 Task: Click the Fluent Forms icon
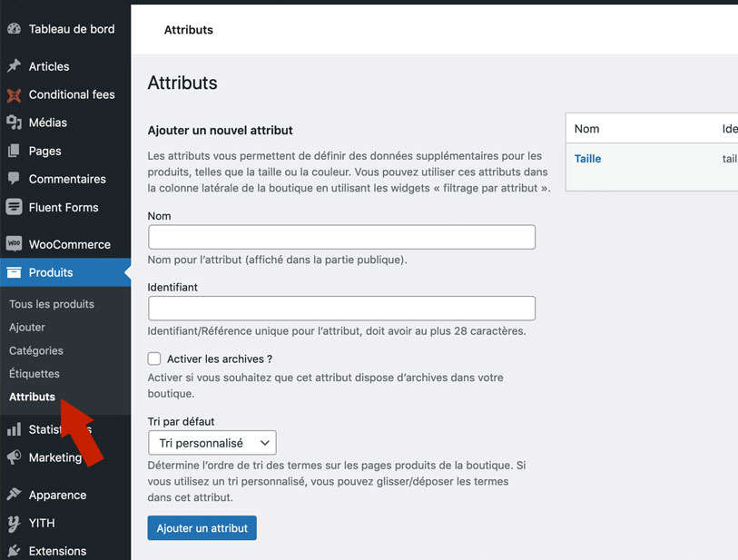pos(15,206)
